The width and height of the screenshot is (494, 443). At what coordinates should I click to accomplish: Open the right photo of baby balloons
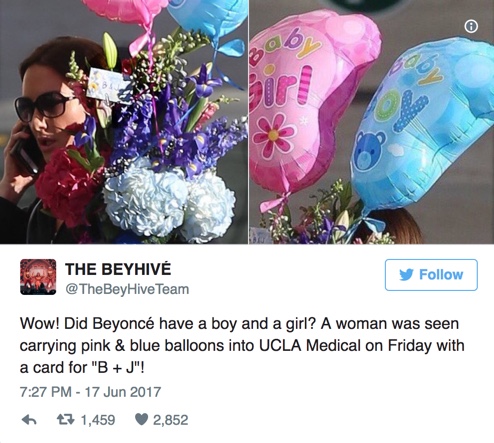(372, 122)
